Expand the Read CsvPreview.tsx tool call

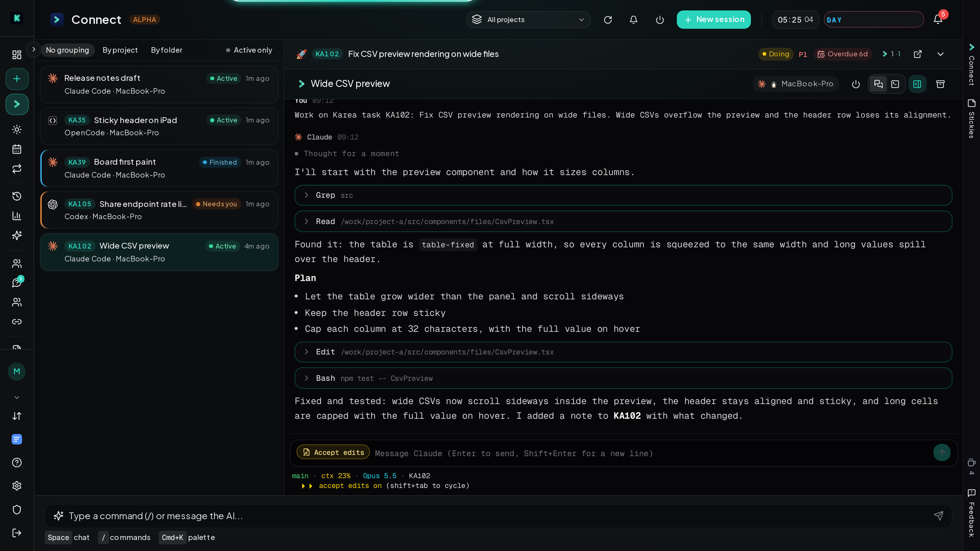623,221
